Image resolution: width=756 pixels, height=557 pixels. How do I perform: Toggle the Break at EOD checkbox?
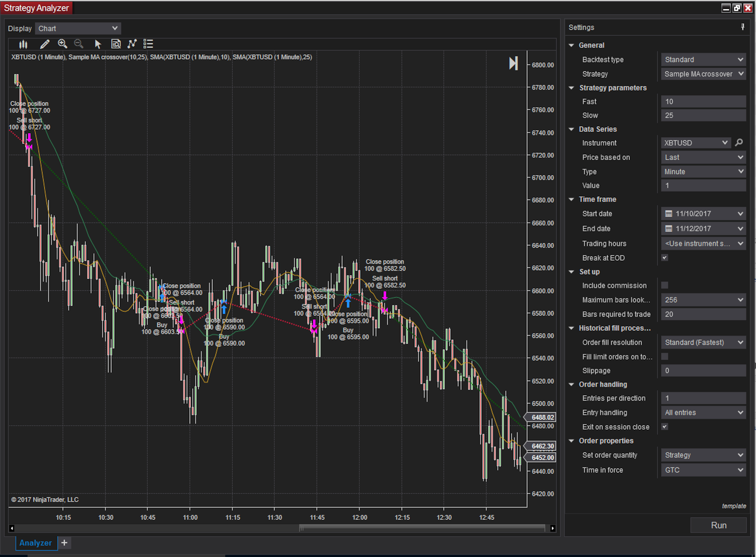[665, 258]
